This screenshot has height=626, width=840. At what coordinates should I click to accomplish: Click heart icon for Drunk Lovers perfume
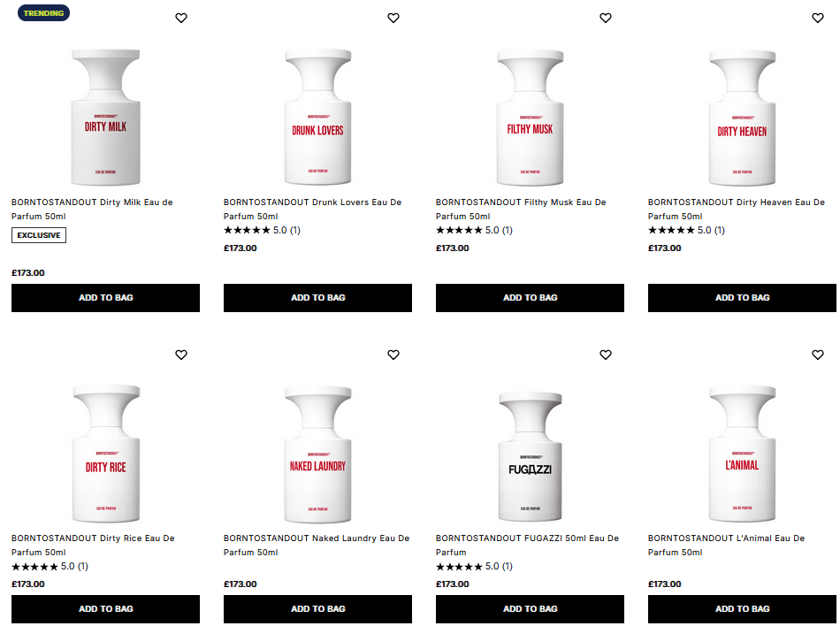pyautogui.click(x=393, y=18)
